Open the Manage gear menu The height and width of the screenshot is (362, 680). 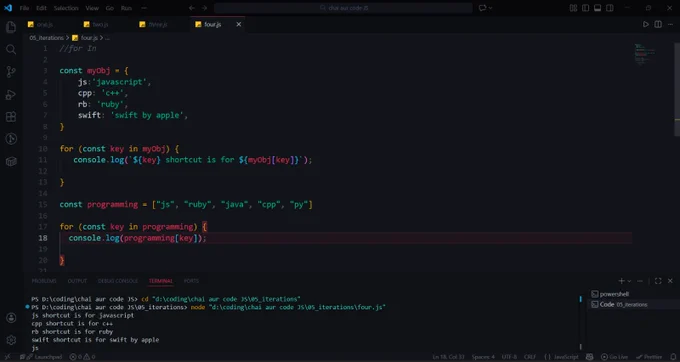point(11,339)
